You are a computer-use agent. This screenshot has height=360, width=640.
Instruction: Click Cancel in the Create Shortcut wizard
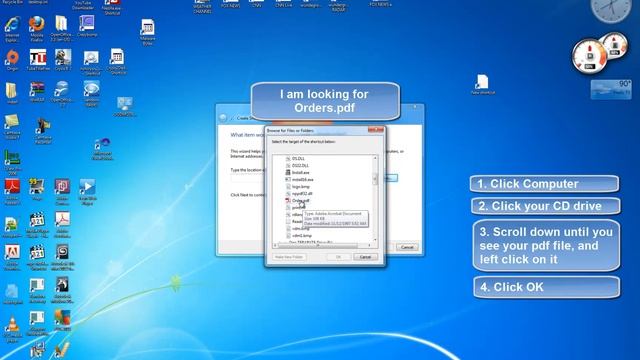(407, 247)
